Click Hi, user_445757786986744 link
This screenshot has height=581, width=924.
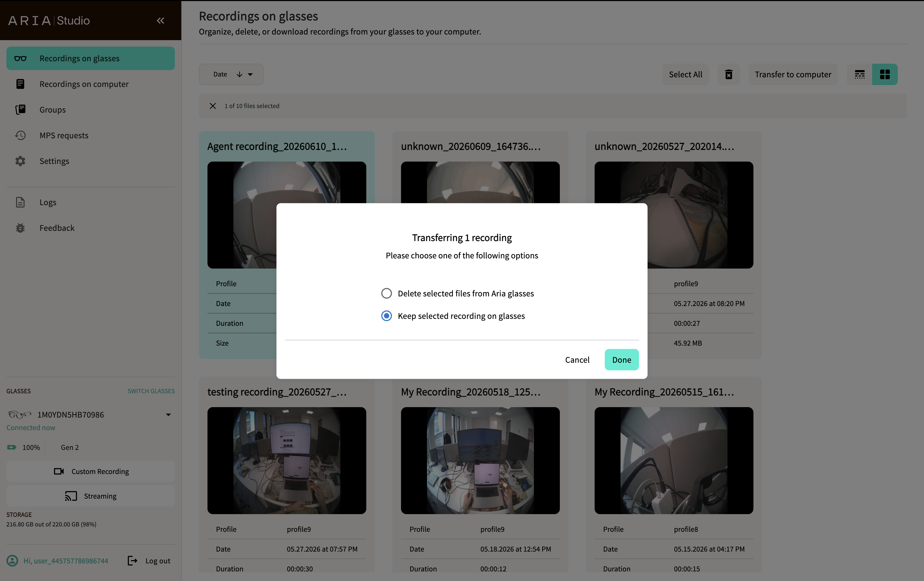point(66,561)
